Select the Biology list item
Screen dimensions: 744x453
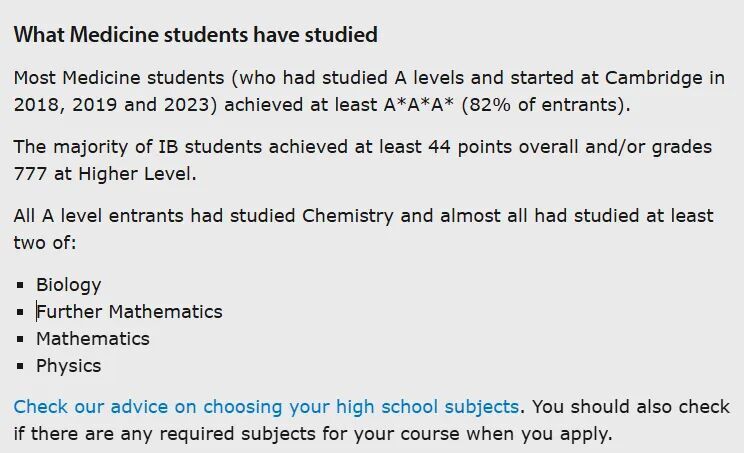[68, 285]
